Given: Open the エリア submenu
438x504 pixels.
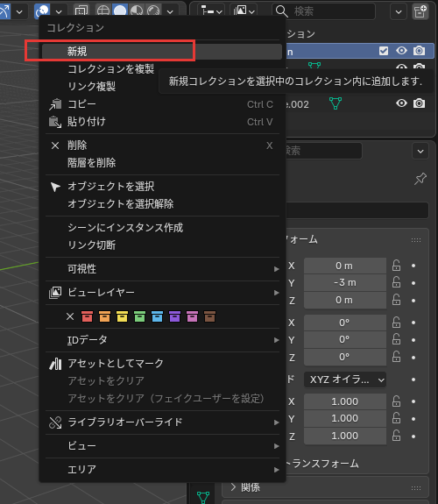Looking at the screenshot, I should tap(162, 470).
